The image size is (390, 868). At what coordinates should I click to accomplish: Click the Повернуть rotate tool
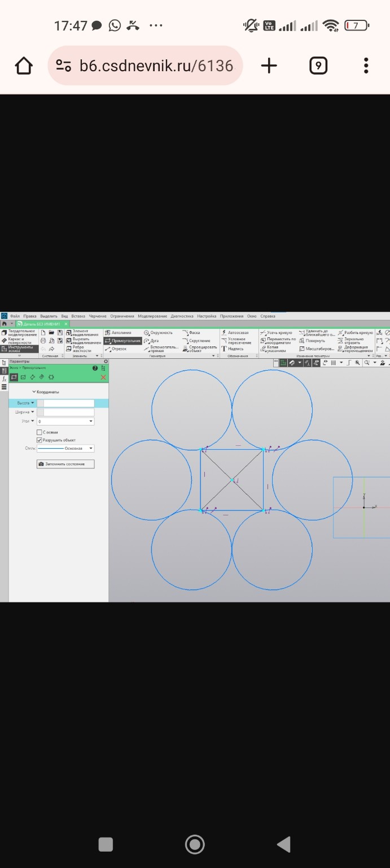click(315, 341)
